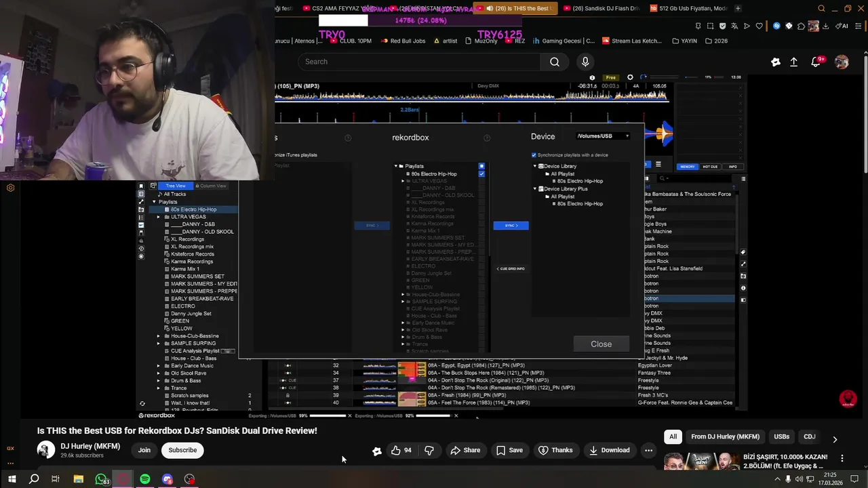Select the USBs filter chip

(782, 437)
